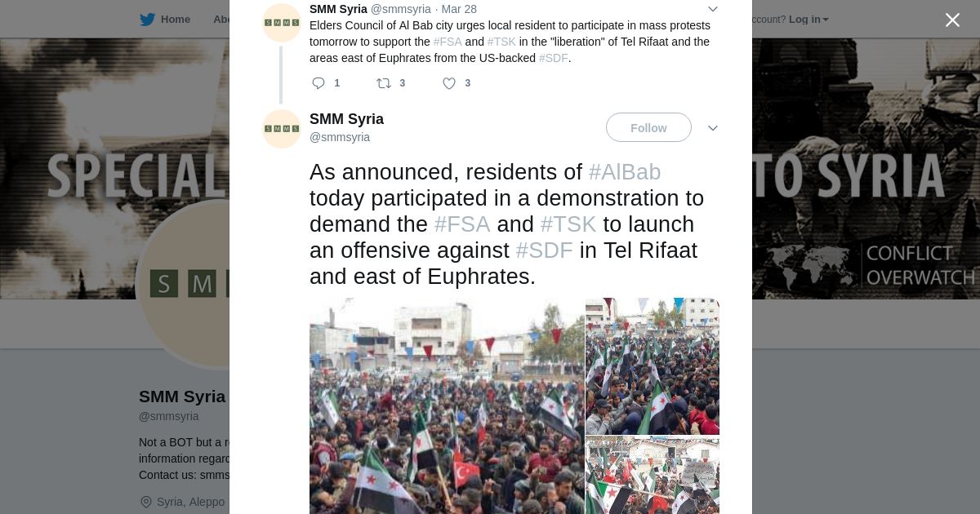The image size is (980, 514).
Task: Close the tweet overlay with X
Action: point(952,20)
